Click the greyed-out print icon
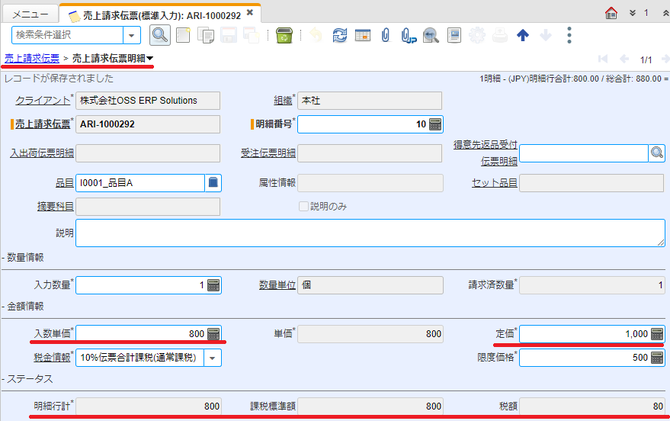 pyautogui.click(x=500, y=35)
